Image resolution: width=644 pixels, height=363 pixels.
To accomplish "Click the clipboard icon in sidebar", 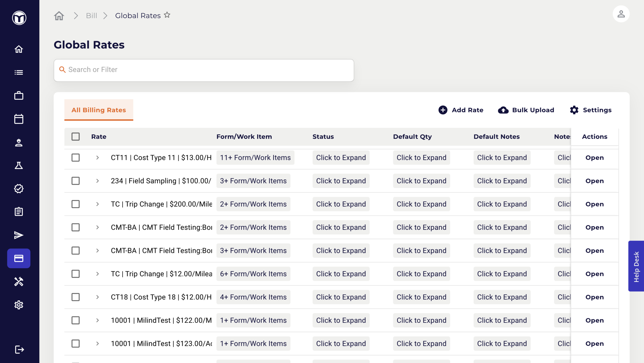I will (19, 212).
